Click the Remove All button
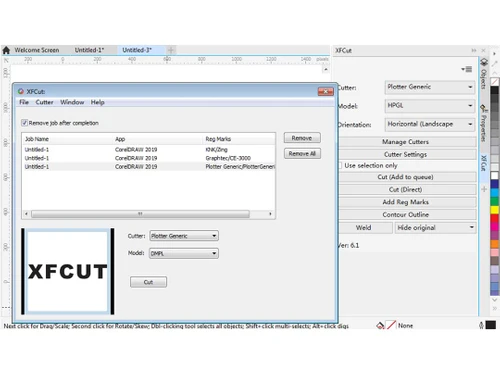The width and height of the screenshot is (500, 375). 302,154
